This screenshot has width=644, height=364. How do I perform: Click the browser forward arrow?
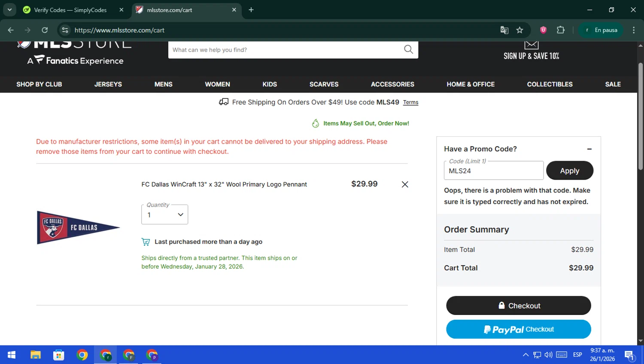[27, 30]
